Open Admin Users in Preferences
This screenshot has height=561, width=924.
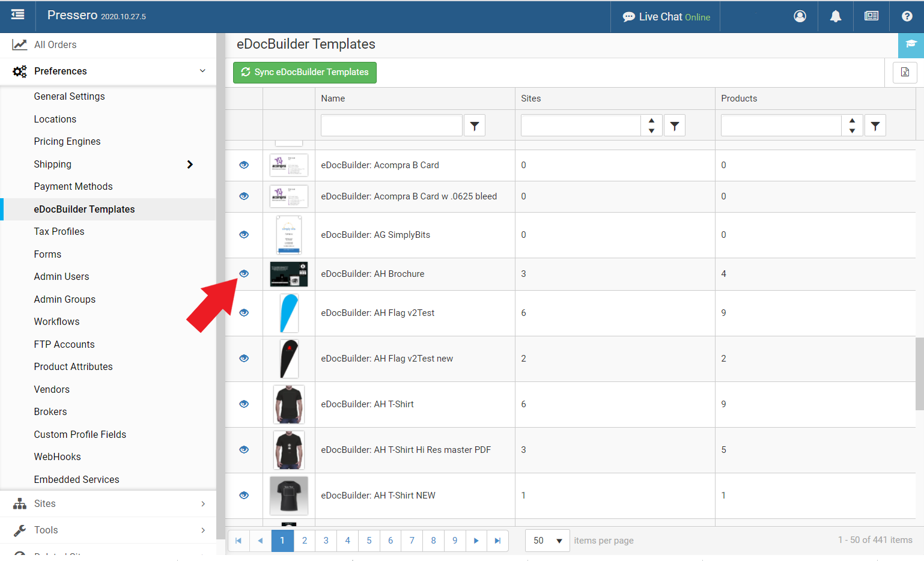click(61, 276)
